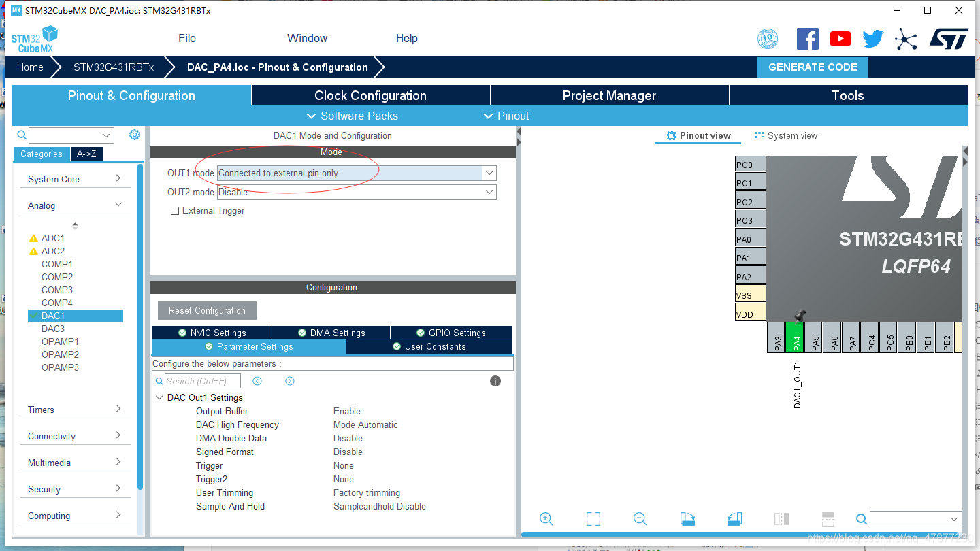Click the ST logo icon
The width and height of the screenshot is (980, 551).
(x=949, y=39)
